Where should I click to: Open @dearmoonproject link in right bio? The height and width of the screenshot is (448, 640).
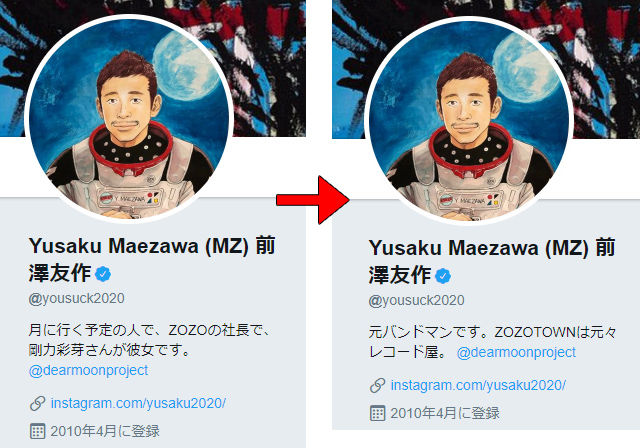(516, 353)
